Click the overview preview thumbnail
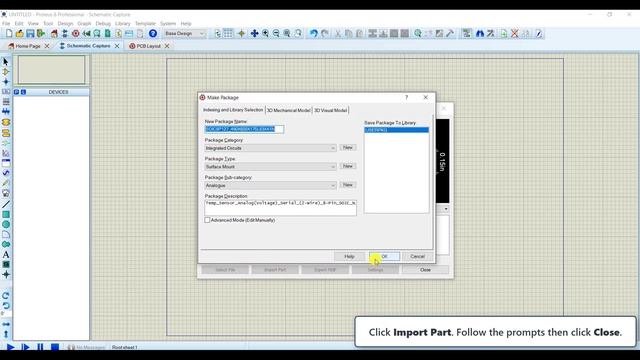 click(x=51, y=70)
